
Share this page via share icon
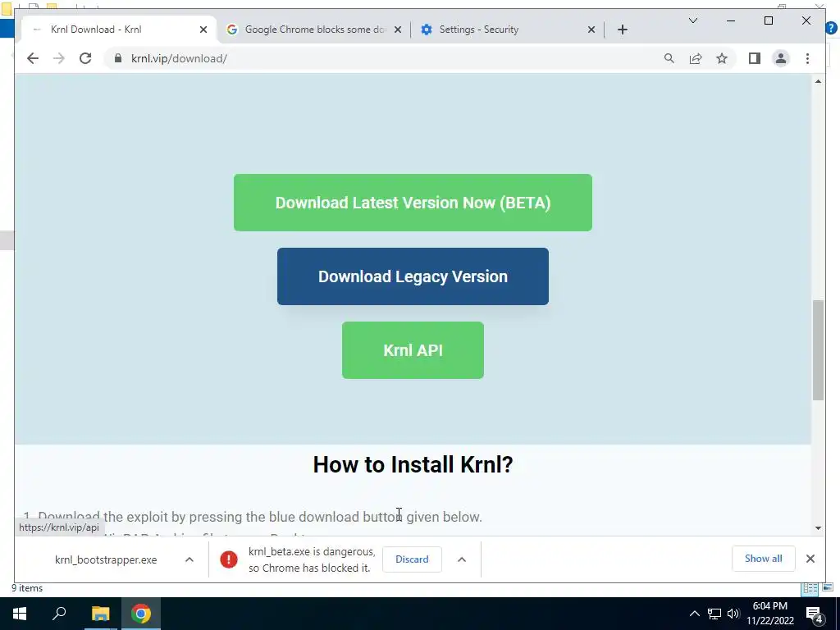click(x=696, y=58)
